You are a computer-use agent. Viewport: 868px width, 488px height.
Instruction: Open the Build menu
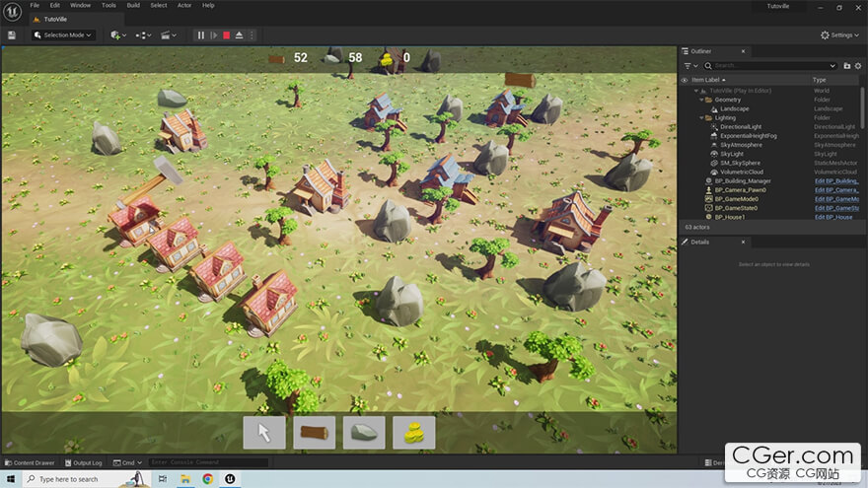pos(133,5)
